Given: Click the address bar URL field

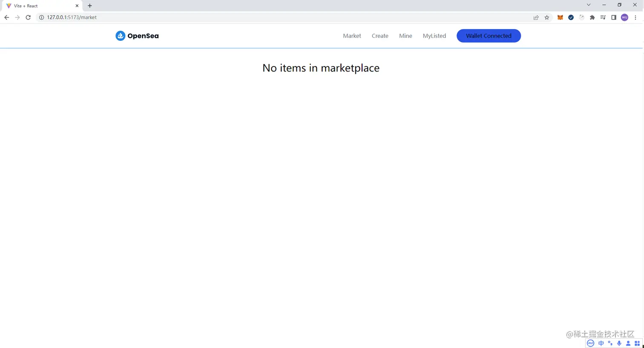Looking at the screenshot, I should pos(285,17).
